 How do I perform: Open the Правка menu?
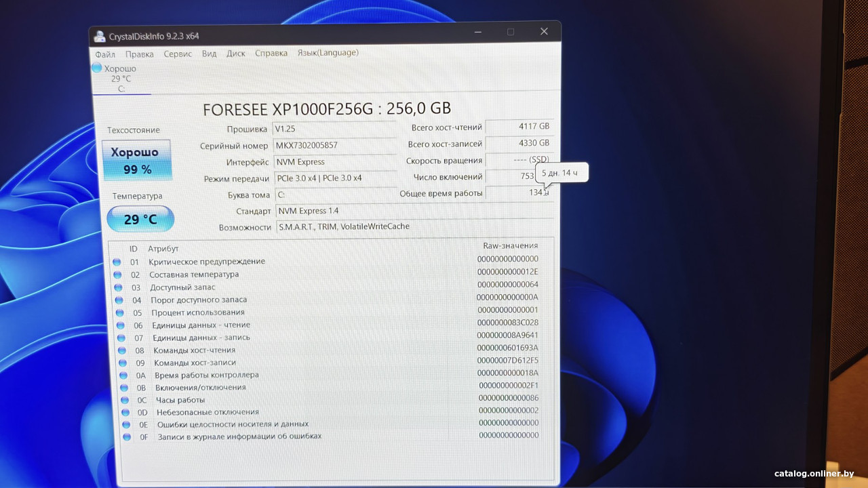pyautogui.click(x=140, y=54)
